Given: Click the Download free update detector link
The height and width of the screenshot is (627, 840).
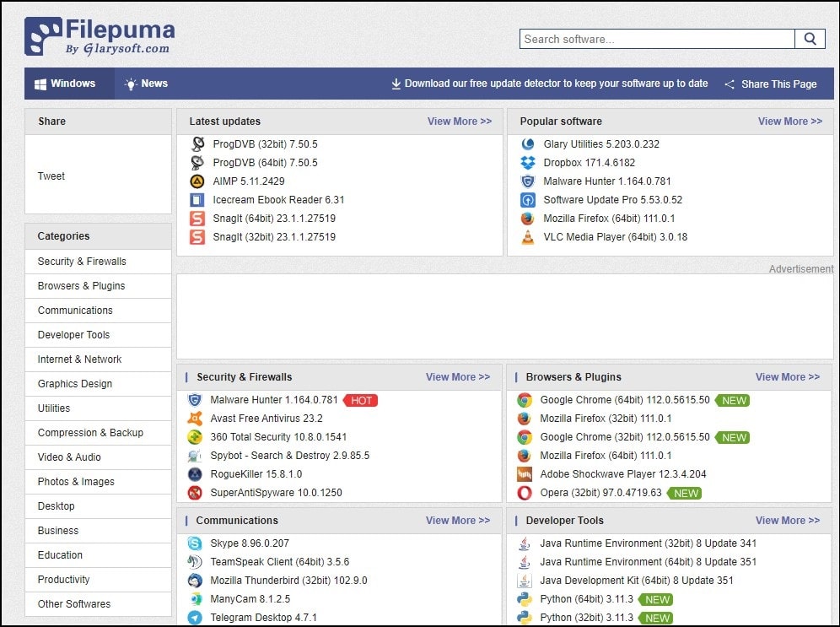Looking at the screenshot, I should pyautogui.click(x=550, y=84).
